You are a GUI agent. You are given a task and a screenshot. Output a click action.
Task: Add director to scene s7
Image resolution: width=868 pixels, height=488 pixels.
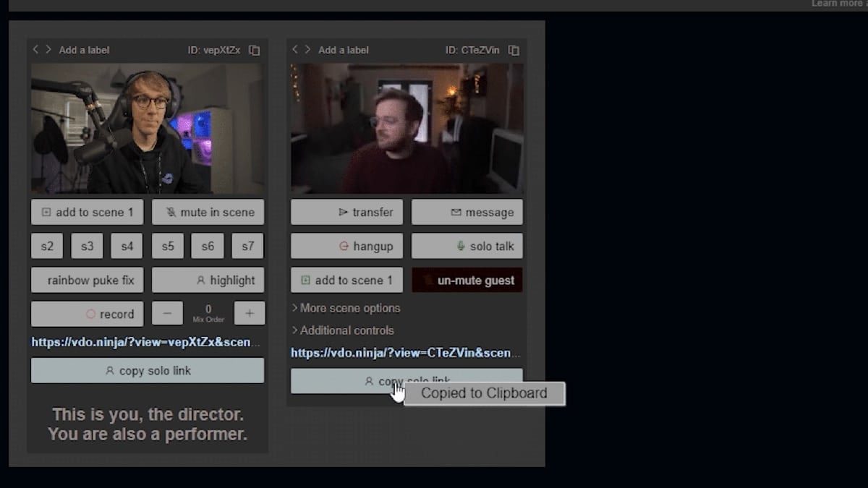[248, 246]
